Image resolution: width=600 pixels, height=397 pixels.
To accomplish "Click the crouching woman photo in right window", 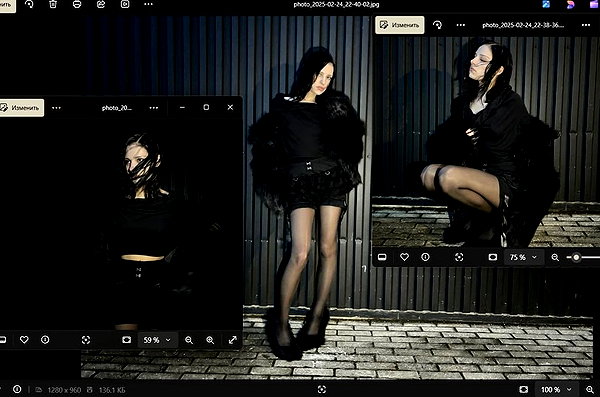I will 486,142.
